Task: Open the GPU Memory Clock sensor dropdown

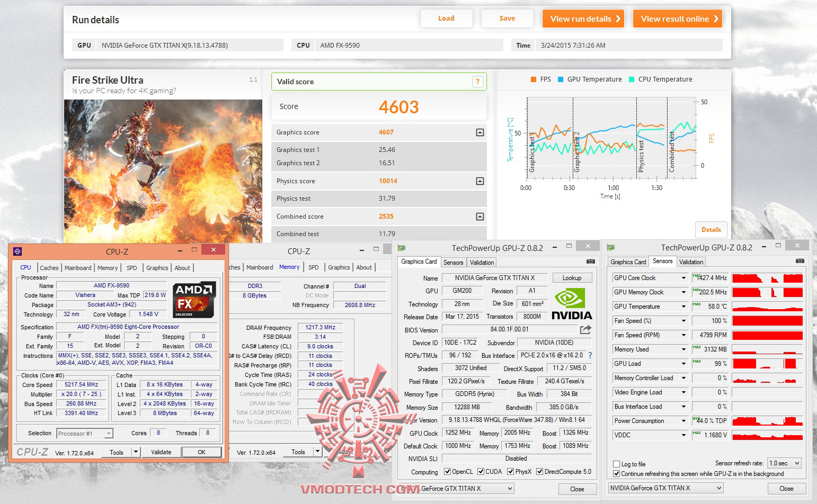Action: 683,292
